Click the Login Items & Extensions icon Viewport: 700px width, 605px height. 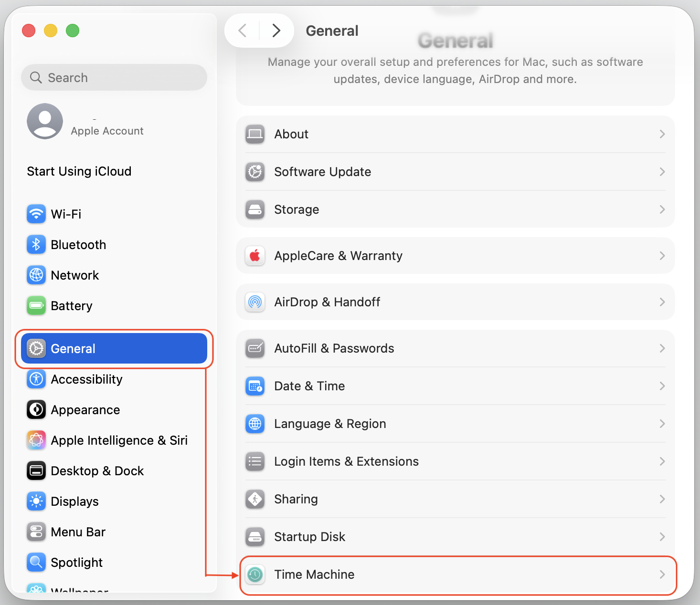[255, 461]
